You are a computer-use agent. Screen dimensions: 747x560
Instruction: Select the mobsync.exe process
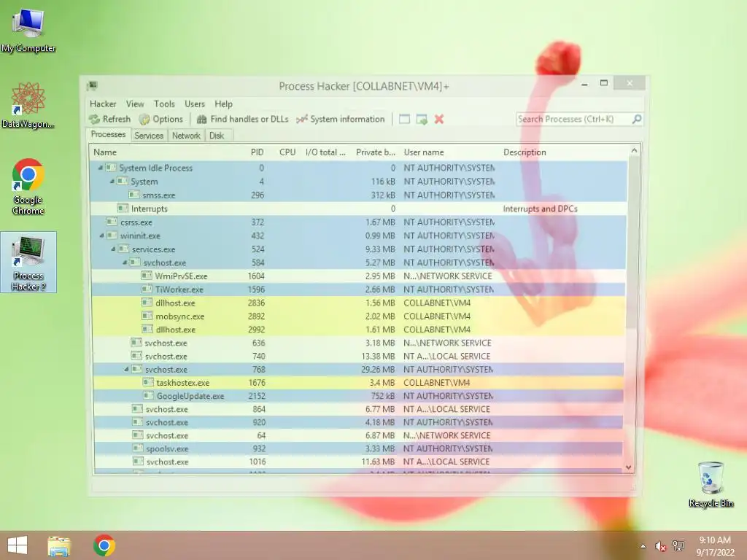click(358, 316)
